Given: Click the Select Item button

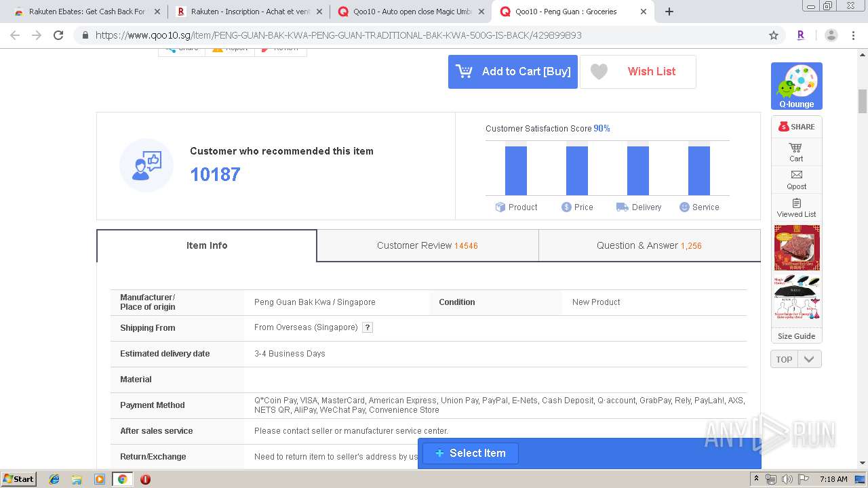Looking at the screenshot, I should point(471,453).
